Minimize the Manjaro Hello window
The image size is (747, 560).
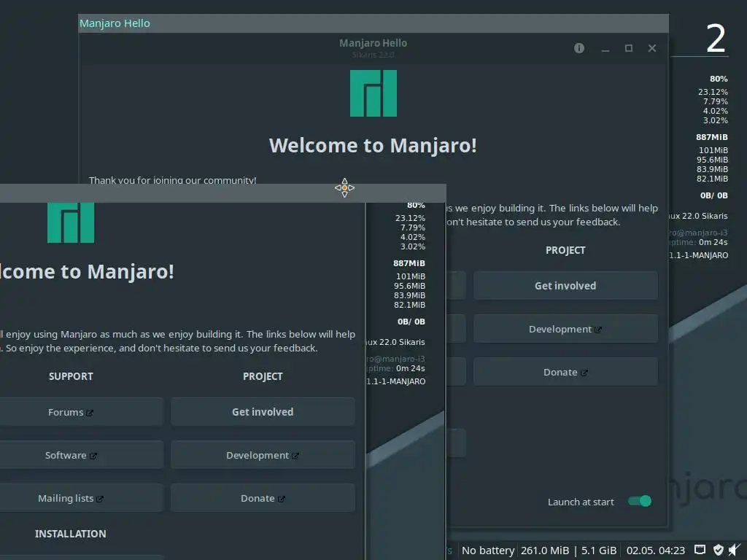pyautogui.click(x=605, y=49)
